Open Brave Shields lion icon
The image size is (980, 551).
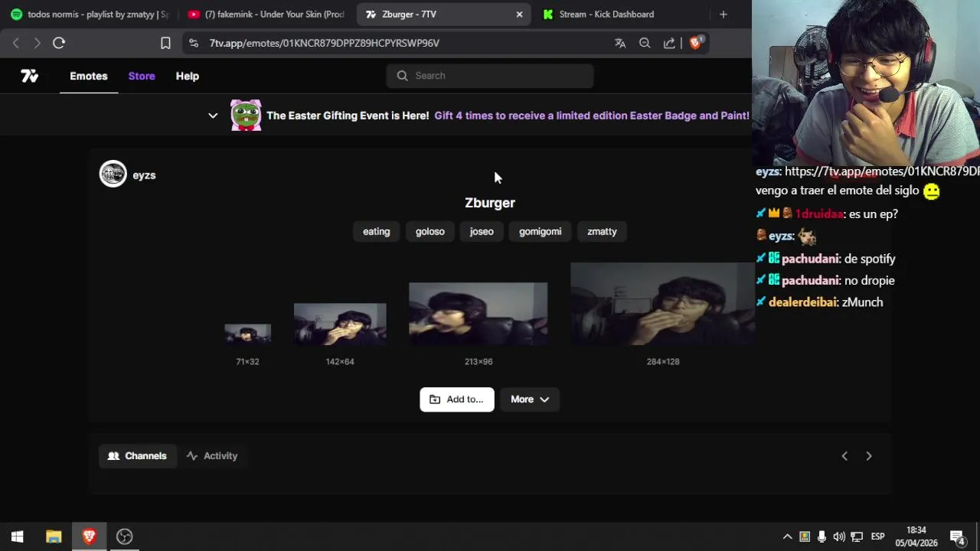(x=696, y=43)
